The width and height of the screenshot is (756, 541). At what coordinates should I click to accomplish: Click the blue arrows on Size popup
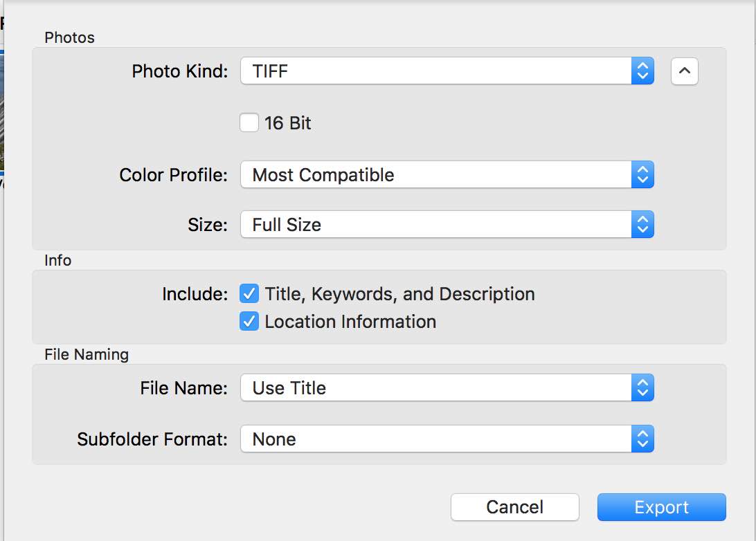pos(642,225)
